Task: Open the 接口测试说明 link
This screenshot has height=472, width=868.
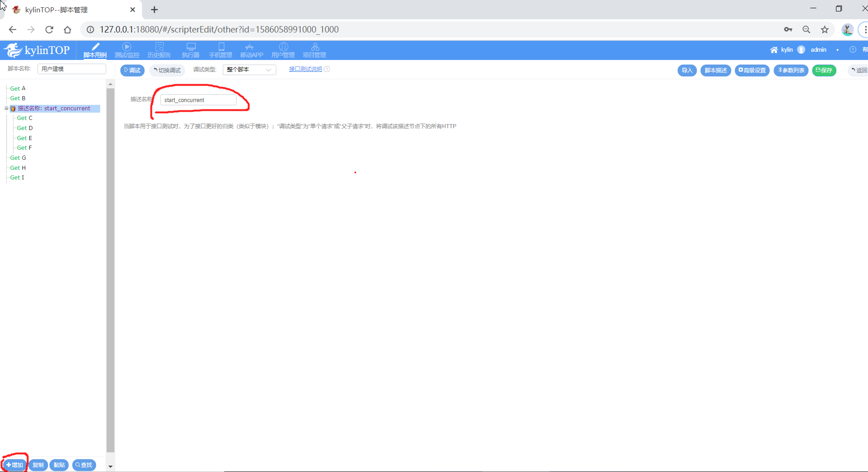Action: tap(305, 69)
